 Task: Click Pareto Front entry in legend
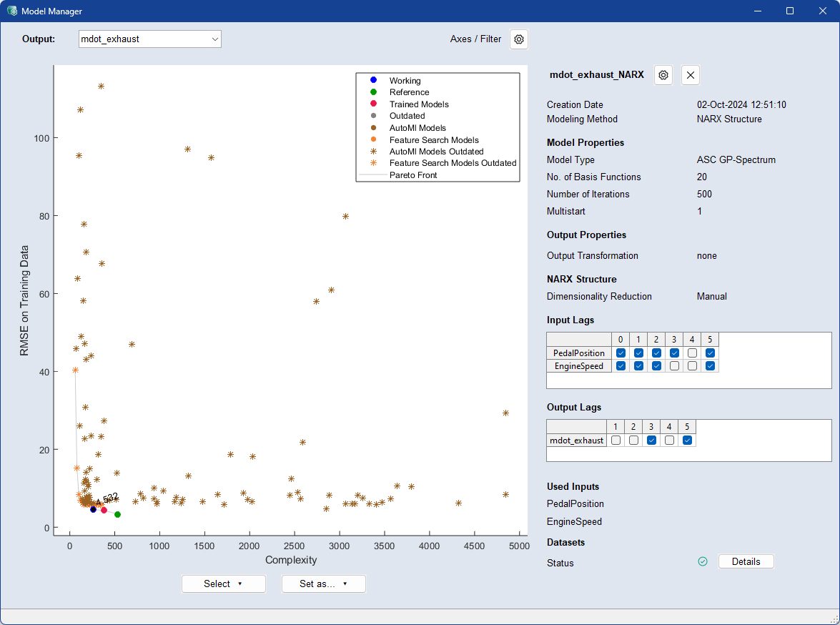click(x=413, y=174)
